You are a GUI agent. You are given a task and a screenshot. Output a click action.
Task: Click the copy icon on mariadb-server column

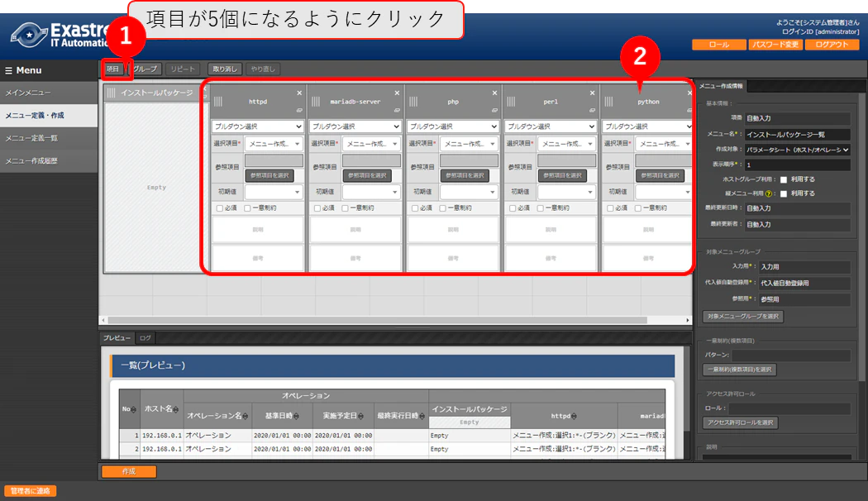(x=397, y=110)
